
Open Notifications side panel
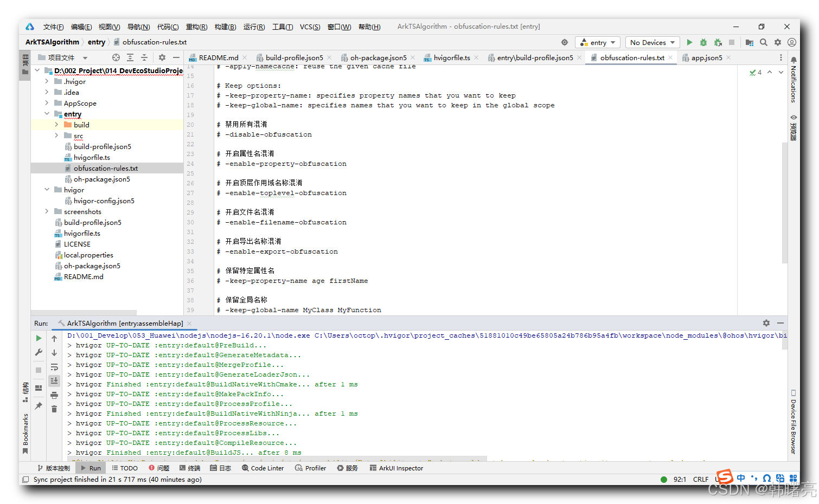coord(794,80)
